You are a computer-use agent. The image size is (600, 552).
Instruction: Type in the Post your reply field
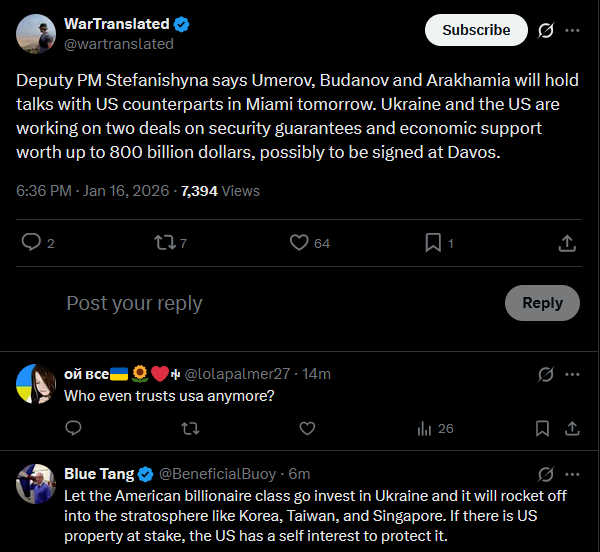click(270, 303)
